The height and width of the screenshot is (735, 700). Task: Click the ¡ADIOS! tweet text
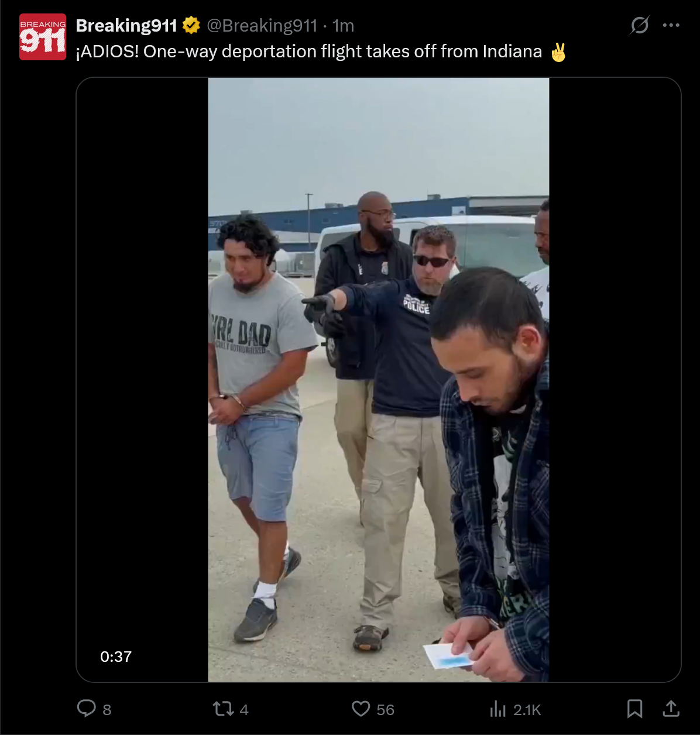[x=321, y=51]
